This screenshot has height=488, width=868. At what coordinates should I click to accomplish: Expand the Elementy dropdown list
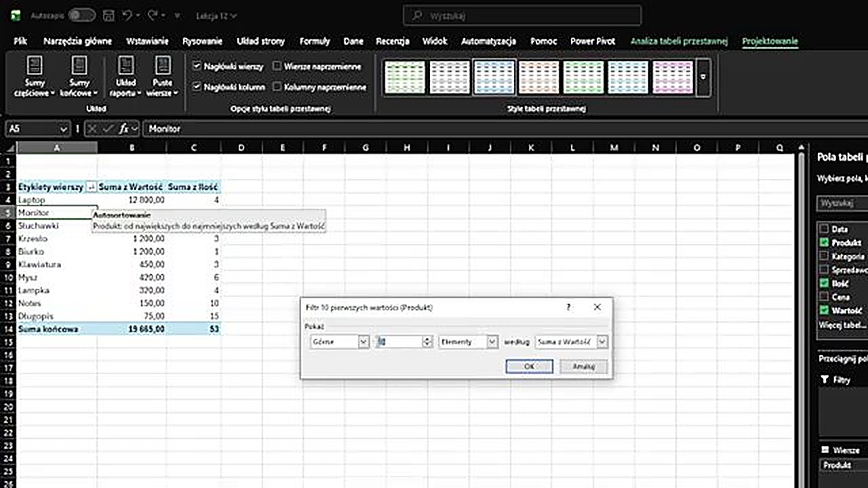point(492,342)
